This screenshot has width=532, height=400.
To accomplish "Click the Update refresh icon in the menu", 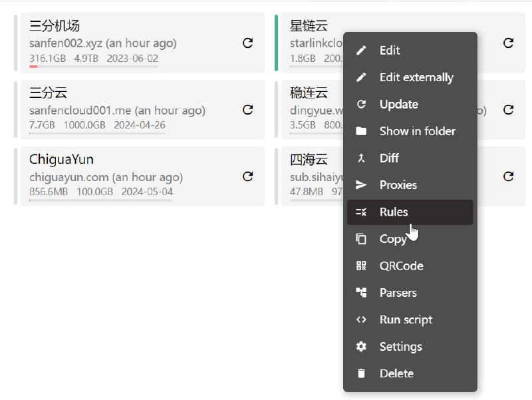I will (x=361, y=104).
